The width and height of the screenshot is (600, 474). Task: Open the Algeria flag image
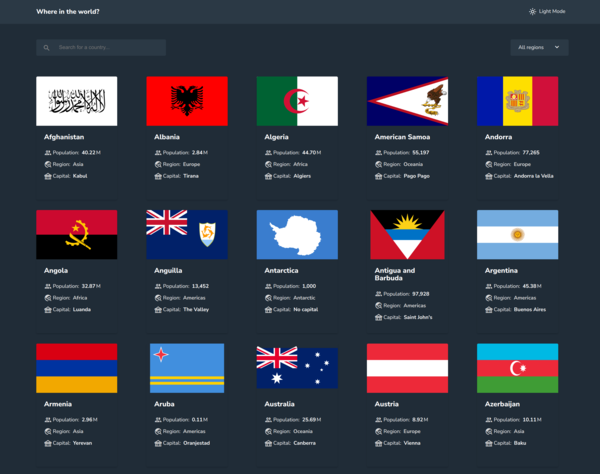297,101
